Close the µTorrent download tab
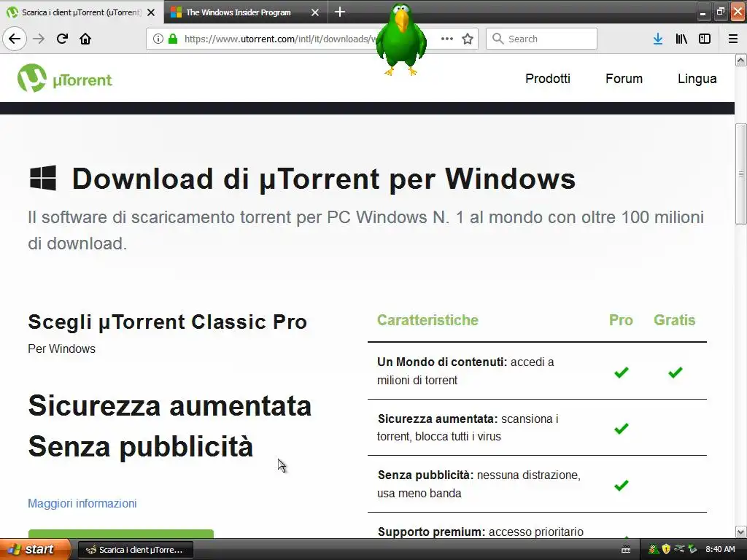This screenshot has height=560, width=747. click(151, 12)
